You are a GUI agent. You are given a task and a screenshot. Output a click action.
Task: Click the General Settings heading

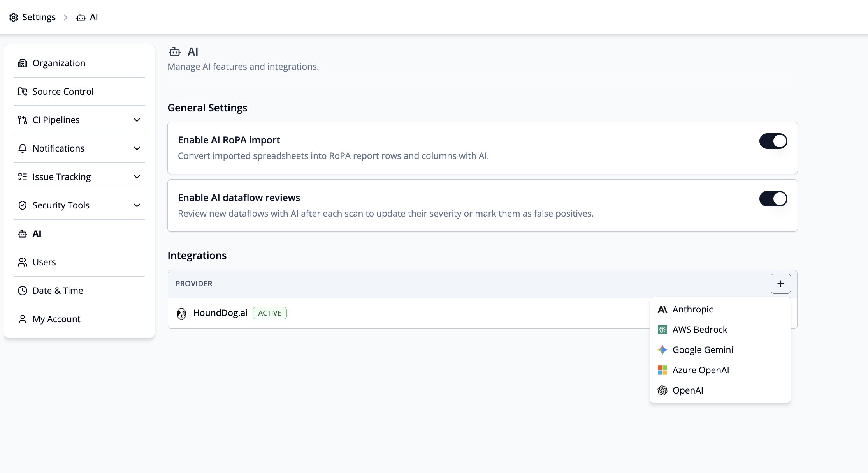(x=207, y=108)
